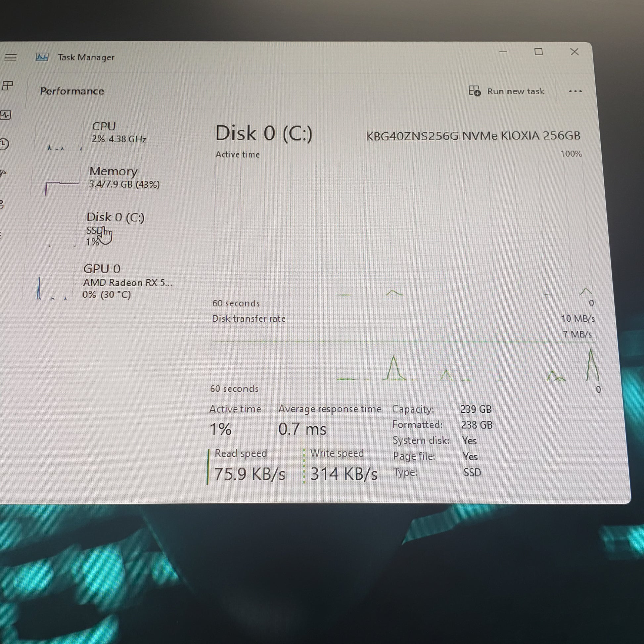Screen dimensions: 644x644
Task: Click the 239 GB capacity value
Action: (x=476, y=409)
